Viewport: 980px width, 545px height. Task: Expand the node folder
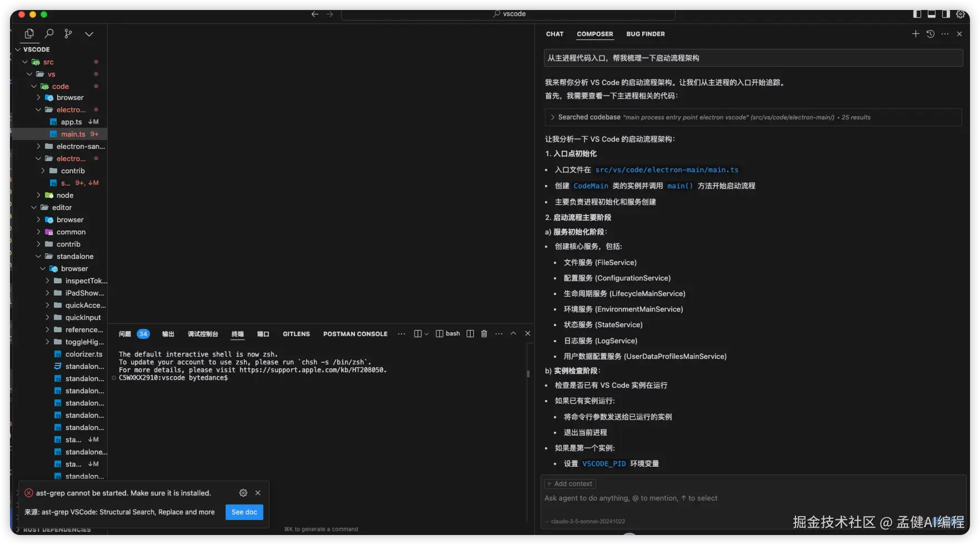(38, 195)
